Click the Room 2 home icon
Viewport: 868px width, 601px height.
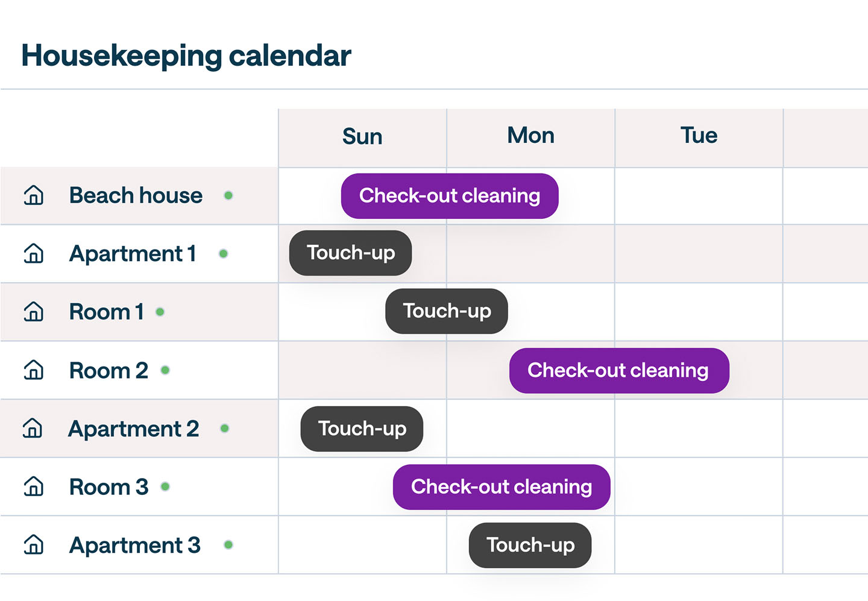(33, 370)
